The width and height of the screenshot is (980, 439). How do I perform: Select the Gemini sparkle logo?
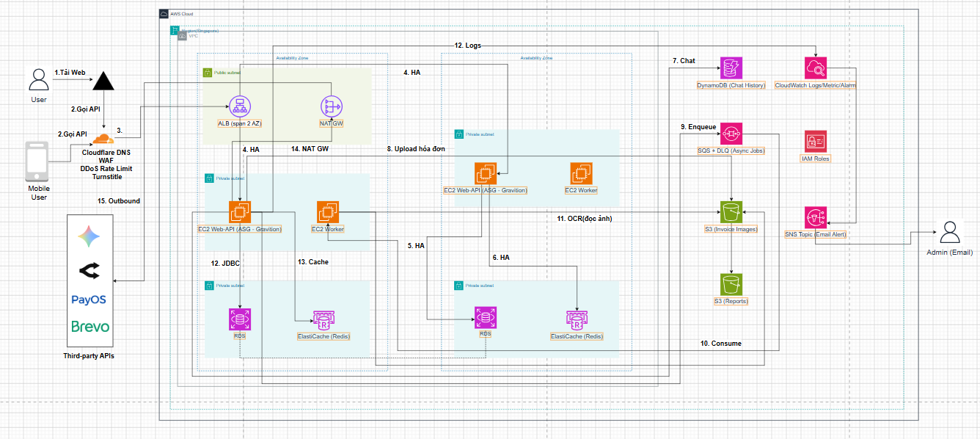tap(89, 236)
